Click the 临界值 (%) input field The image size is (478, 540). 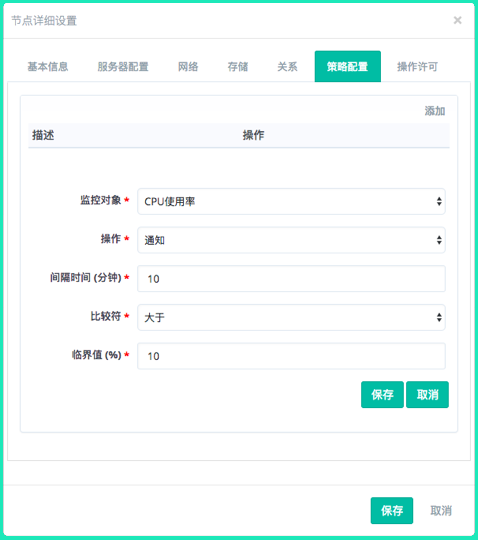coord(291,356)
